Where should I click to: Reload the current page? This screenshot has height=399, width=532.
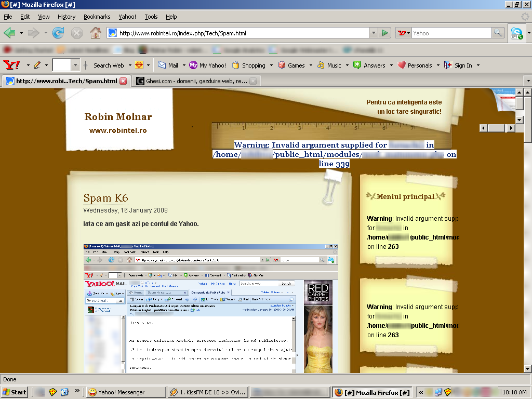pos(58,33)
